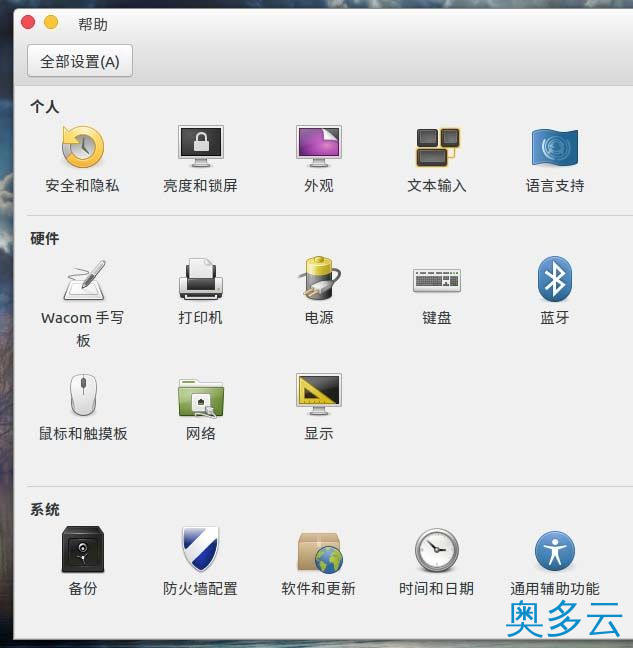Open the Printers (打印机) icon
Viewport: 633px width, 648px height.
point(201,279)
